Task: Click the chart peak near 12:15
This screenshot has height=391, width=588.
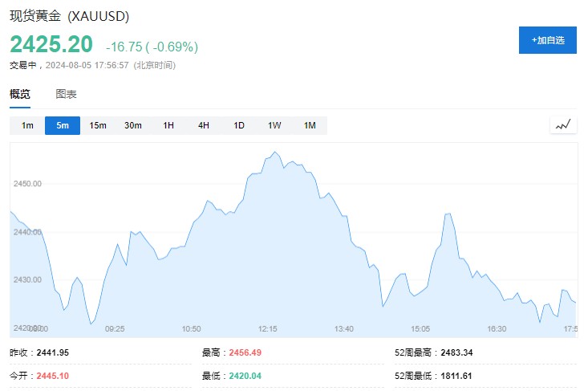Action: pyautogui.click(x=274, y=152)
